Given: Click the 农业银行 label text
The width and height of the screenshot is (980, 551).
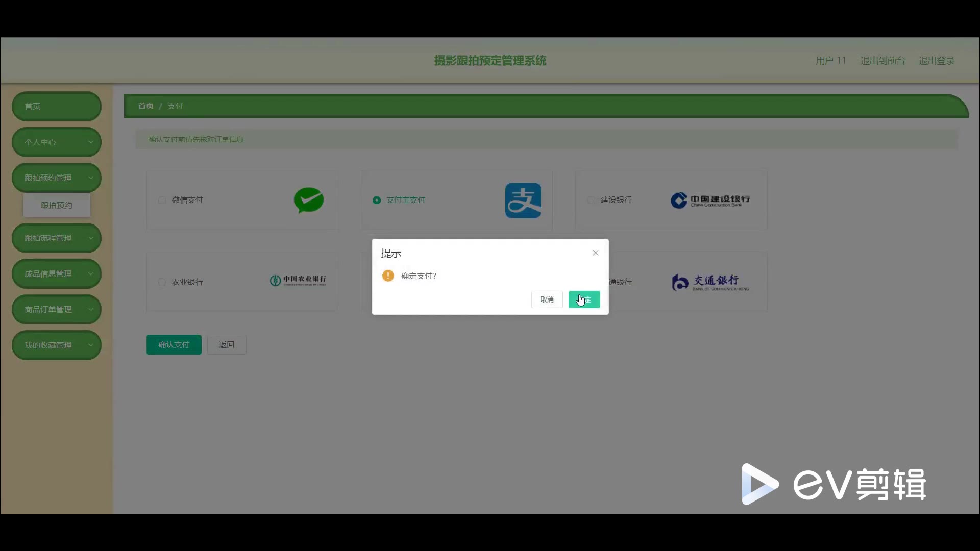Looking at the screenshot, I should (x=187, y=282).
